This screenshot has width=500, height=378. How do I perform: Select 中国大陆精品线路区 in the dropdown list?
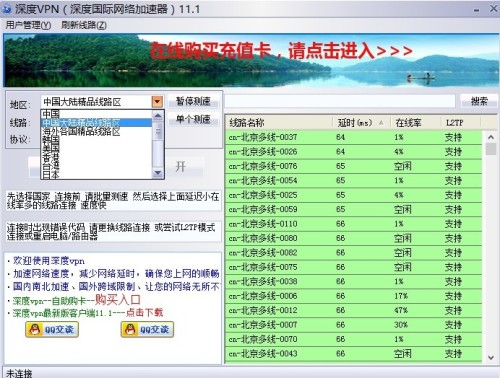pos(97,123)
